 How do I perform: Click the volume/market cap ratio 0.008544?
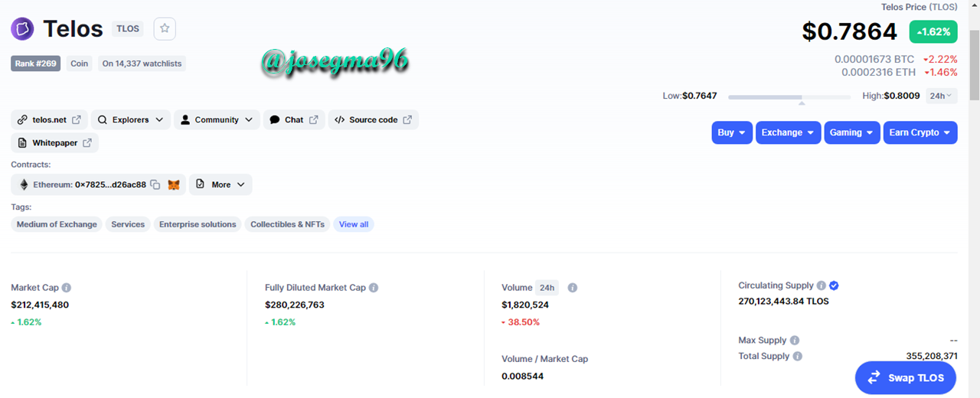(x=523, y=377)
